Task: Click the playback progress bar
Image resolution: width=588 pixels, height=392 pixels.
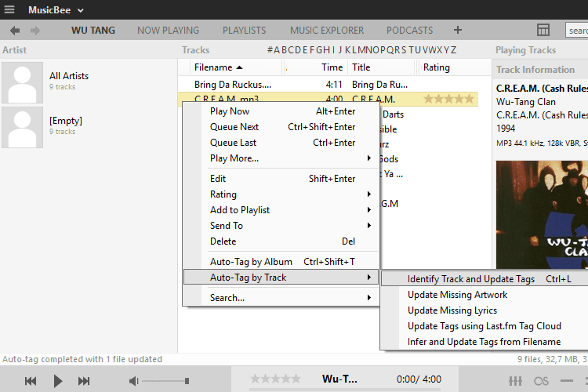Action: tap(345, 390)
